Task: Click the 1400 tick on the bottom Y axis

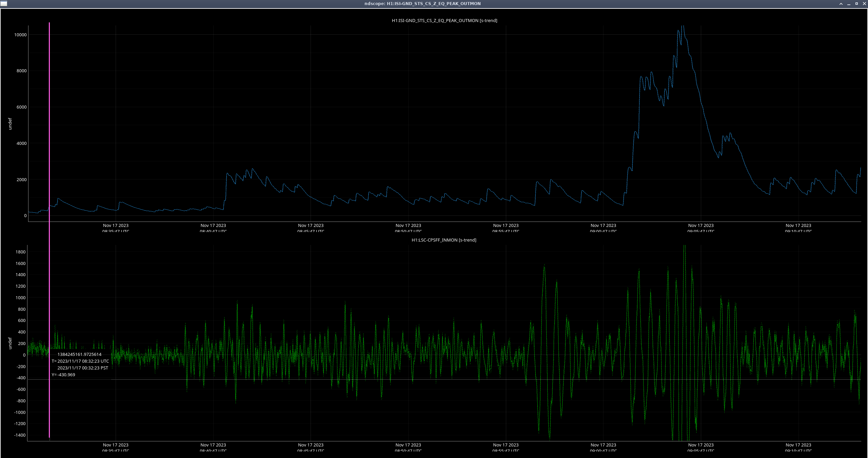Action: (21, 274)
